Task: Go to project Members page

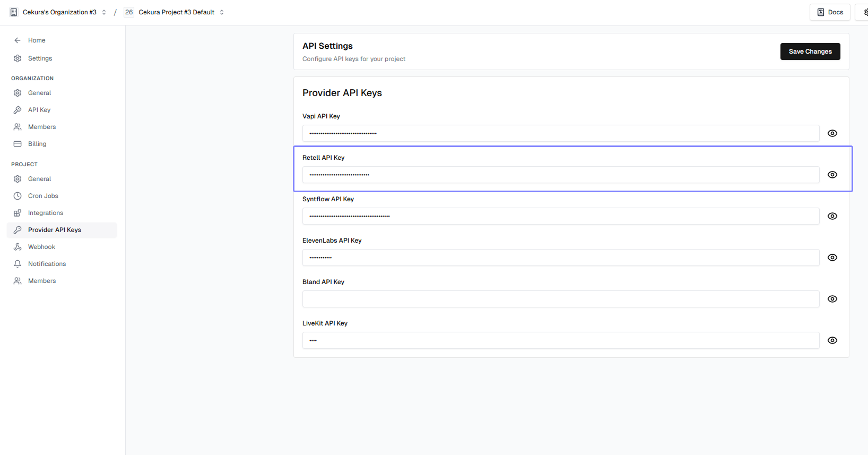Action: pos(42,281)
